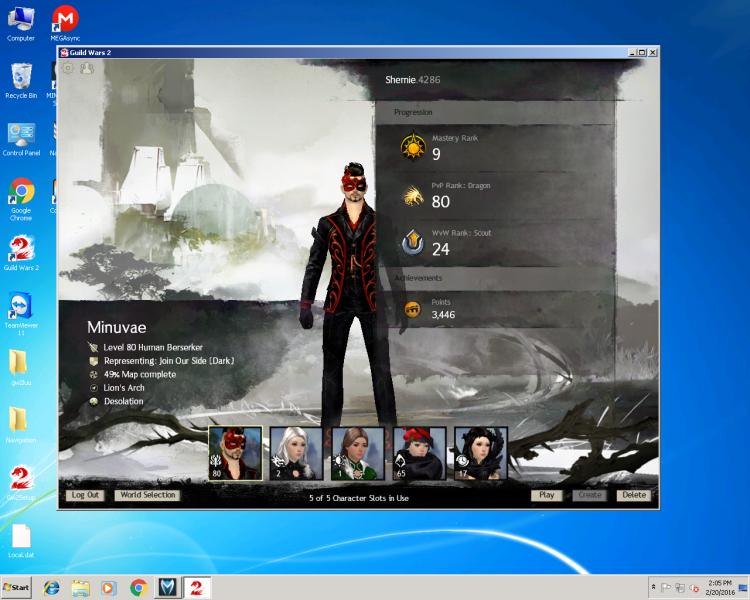The height and width of the screenshot is (600, 750).
Task: Open the Recycle Bin on desktop
Action: click(21, 81)
